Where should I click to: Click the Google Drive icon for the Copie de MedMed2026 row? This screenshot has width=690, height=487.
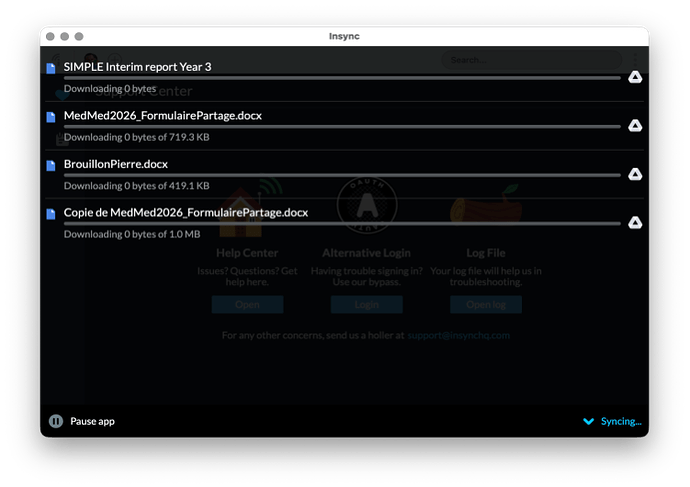point(635,222)
